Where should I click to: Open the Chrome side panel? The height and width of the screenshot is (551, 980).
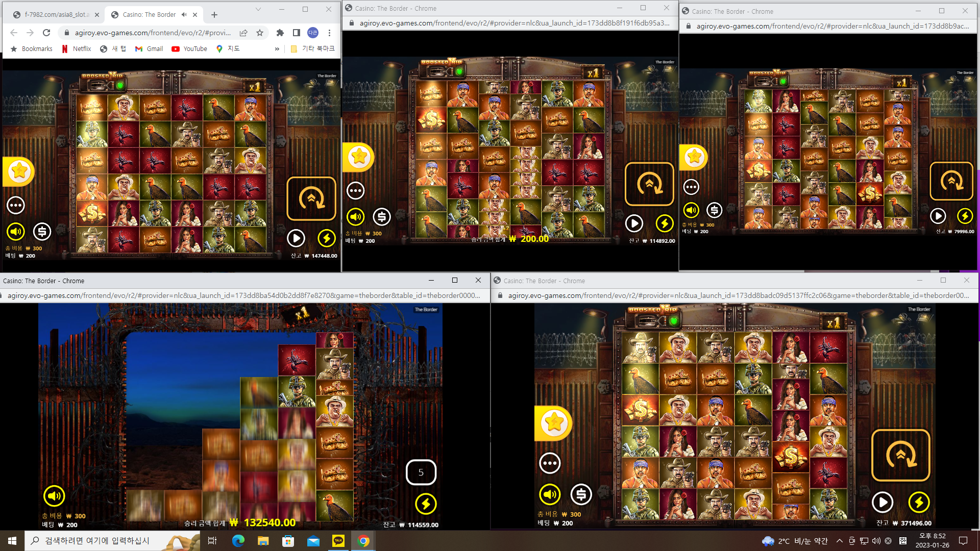click(x=296, y=33)
